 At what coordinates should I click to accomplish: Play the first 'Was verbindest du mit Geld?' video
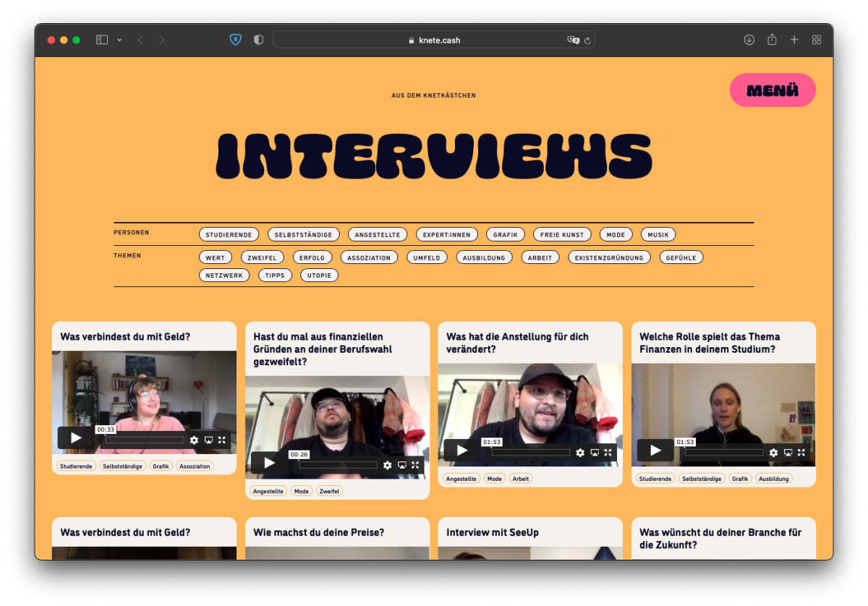pyautogui.click(x=76, y=438)
